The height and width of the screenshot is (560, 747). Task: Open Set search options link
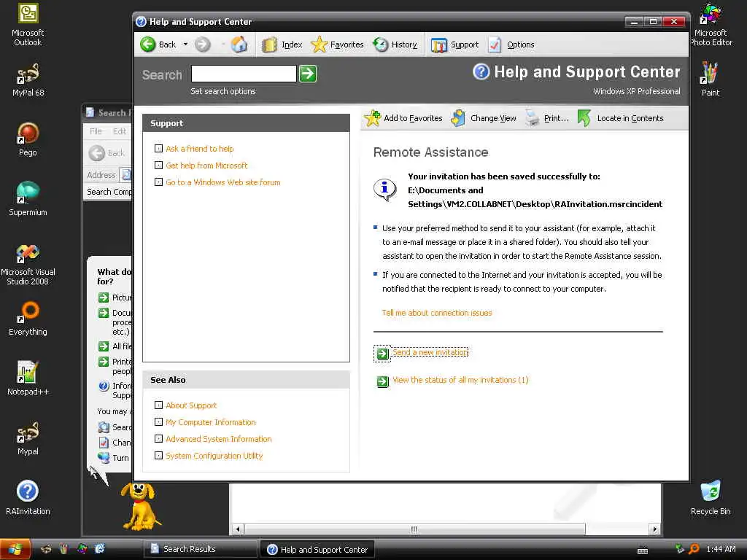(223, 91)
